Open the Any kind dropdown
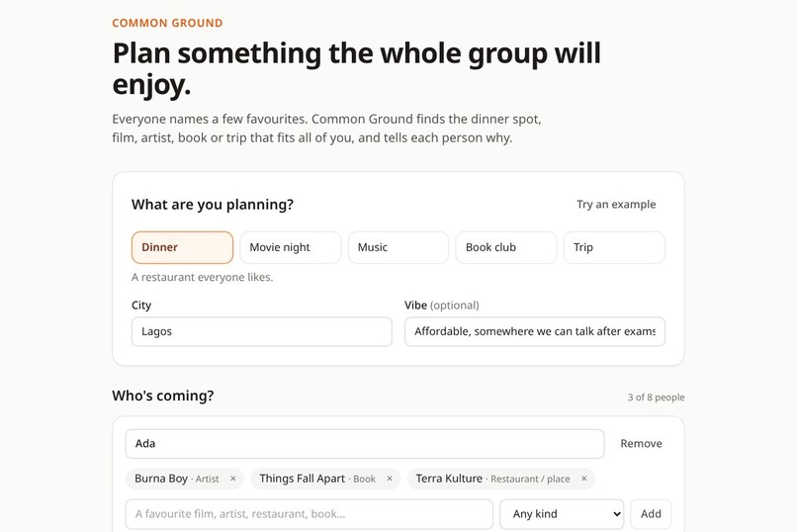The image size is (797, 532). pyautogui.click(x=562, y=514)
